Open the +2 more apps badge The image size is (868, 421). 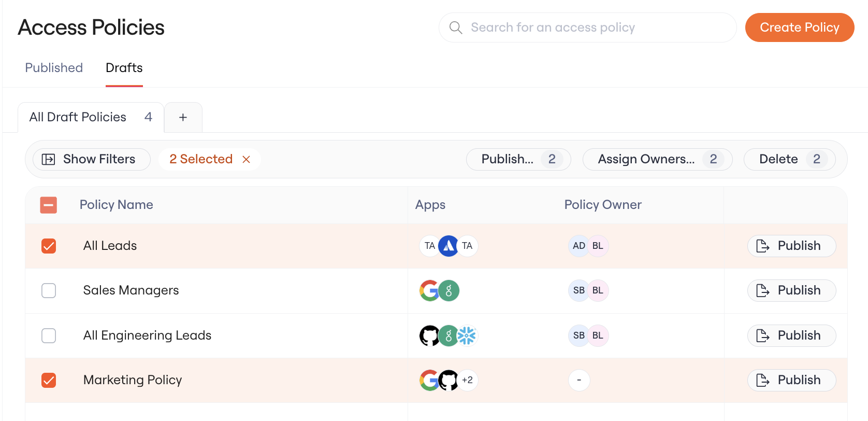pyautogui.click(x=468, y=380)
